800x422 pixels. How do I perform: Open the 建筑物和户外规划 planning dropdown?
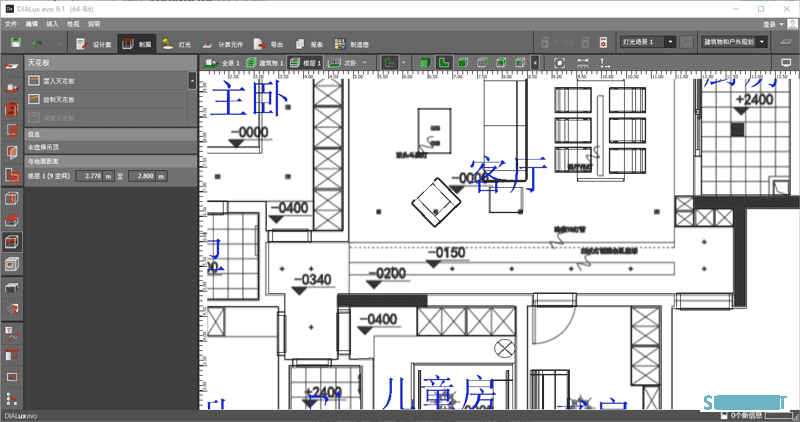click(x=734, y=42)
